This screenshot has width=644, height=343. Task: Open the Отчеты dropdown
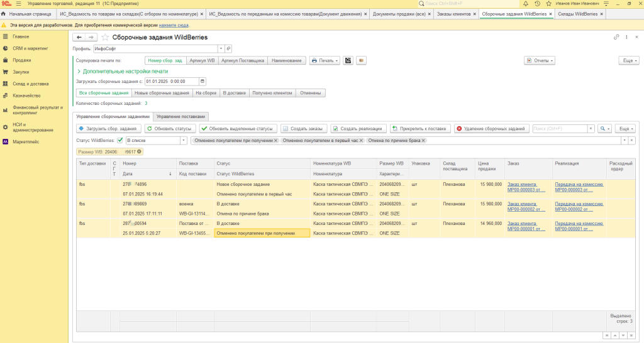(x=540, y=60)
